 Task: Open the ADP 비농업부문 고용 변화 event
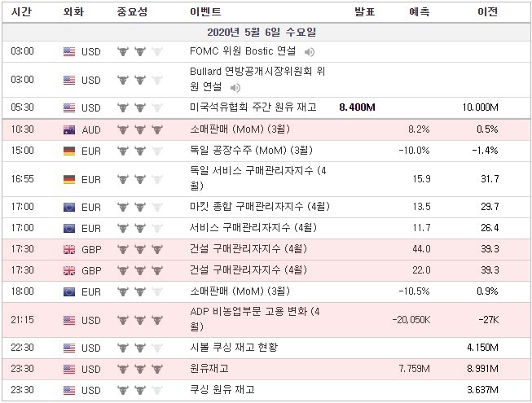255,319
